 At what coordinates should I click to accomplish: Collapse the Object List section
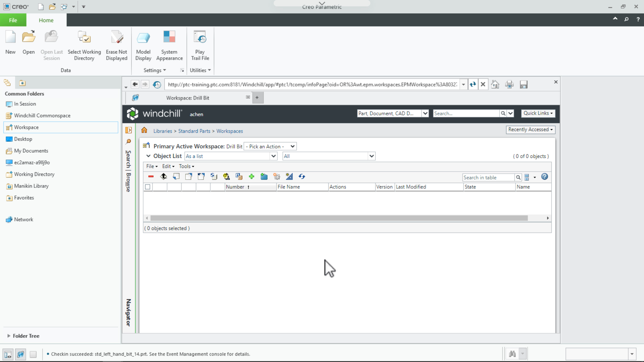(148, 156)
